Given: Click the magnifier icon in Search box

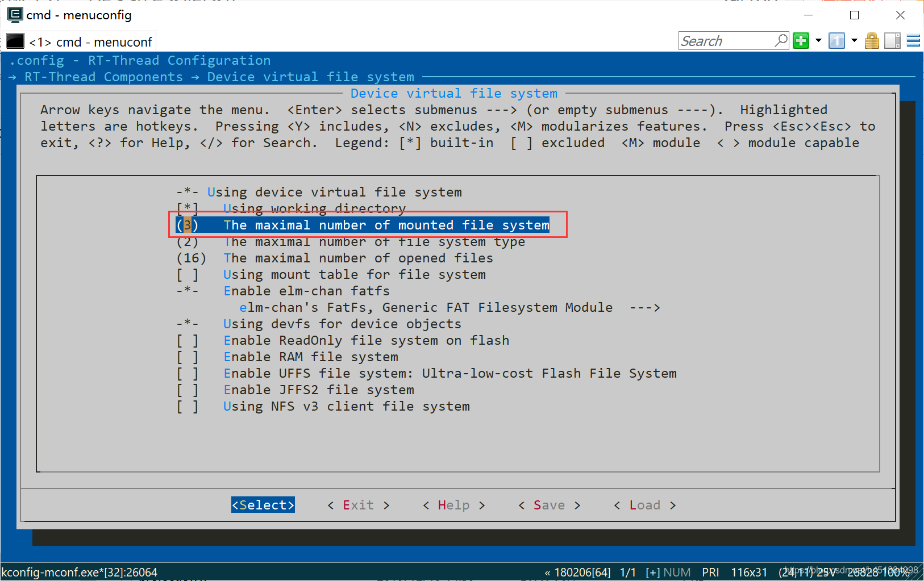Looking at the screenshot, I should (781, 40).
